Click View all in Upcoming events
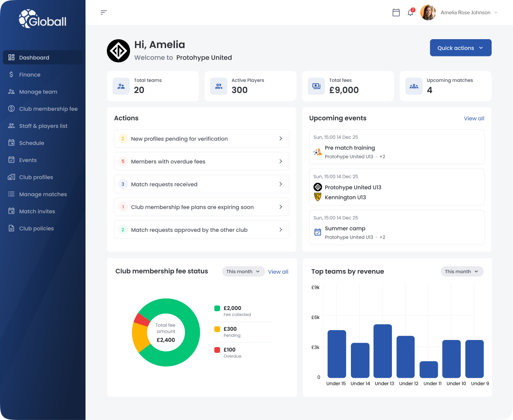This screenshot has height=420, width=513. point(474,118)
